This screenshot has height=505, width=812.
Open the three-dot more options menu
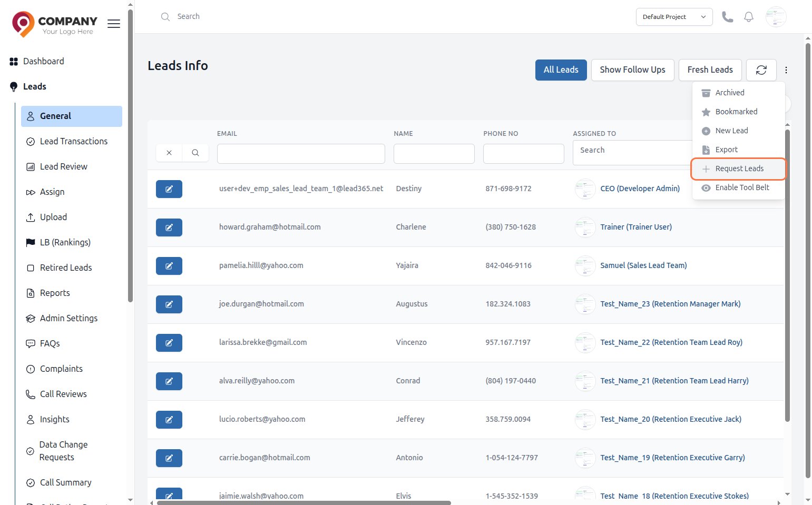pyautogui.click(x=786, y=70)
